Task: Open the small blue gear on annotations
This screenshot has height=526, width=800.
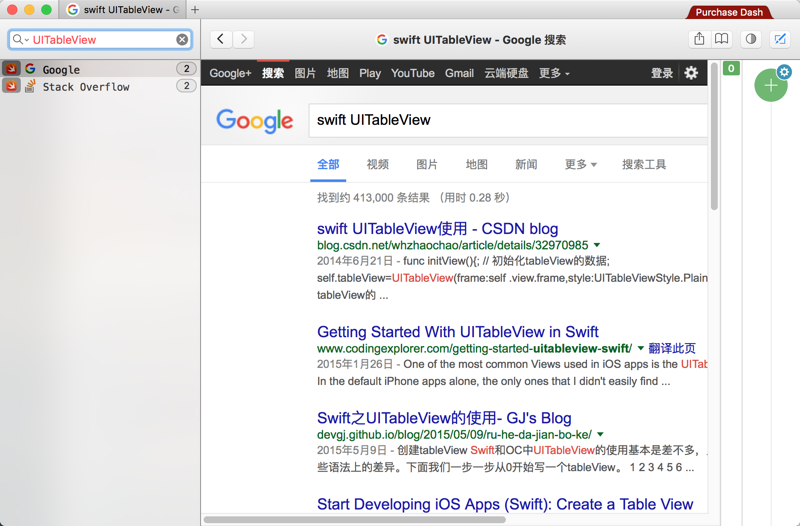Action: [784, 72]
